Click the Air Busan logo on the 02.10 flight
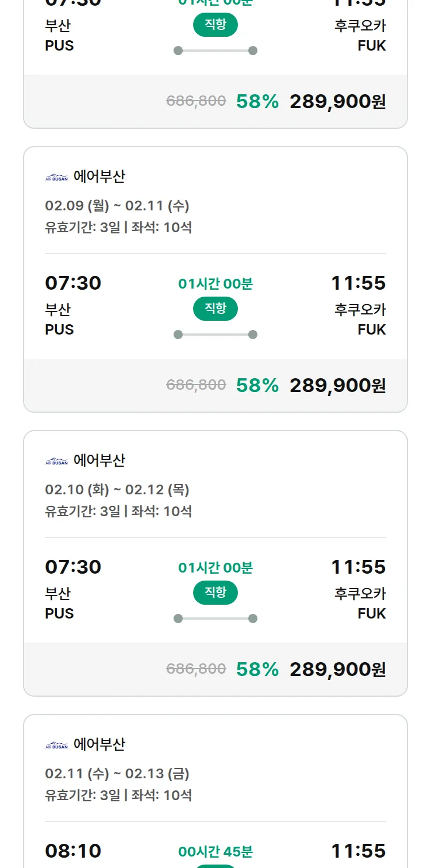This screenshot has height=868, width=431. pos(56,461)
